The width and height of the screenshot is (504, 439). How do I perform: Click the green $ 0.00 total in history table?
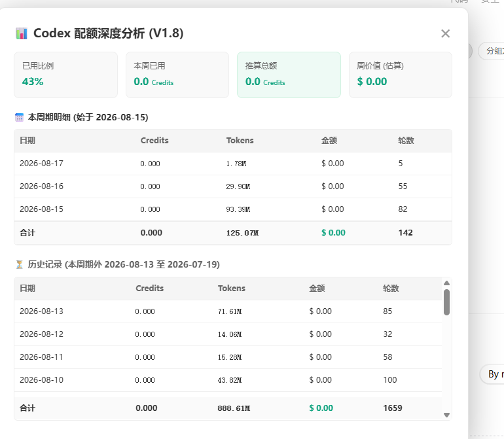pyautogui.click(x=321, y=408)
